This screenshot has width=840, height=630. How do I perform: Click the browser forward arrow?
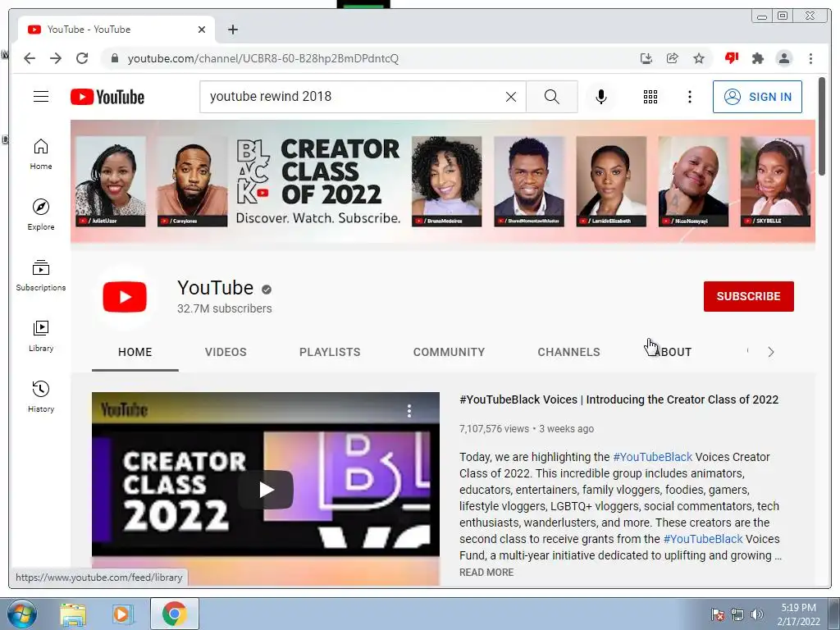[56, 58]
